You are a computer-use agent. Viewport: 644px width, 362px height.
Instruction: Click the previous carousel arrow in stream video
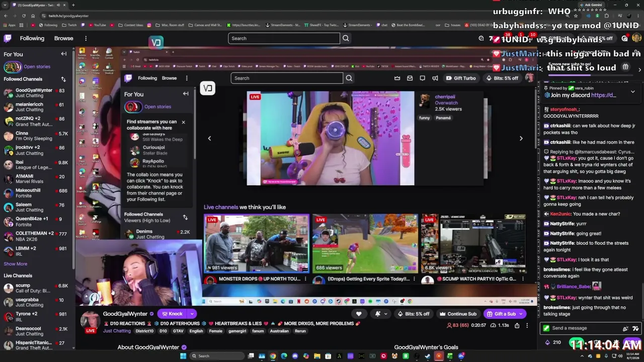[209, 138]
